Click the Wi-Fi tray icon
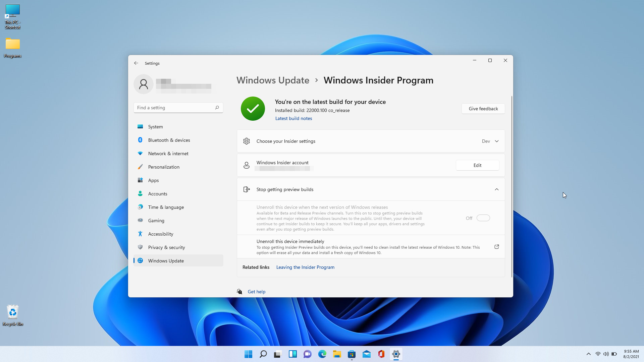 point(598,354)
